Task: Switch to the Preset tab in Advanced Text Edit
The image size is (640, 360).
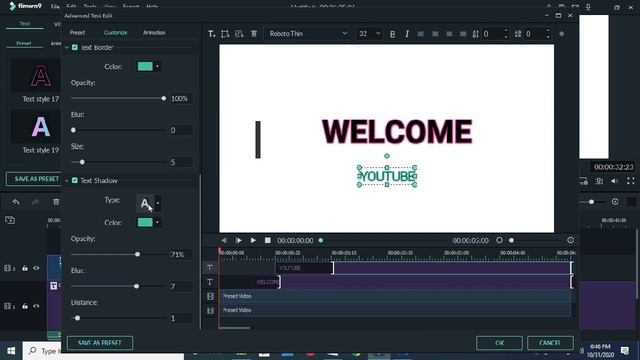Action: [x=77, y=33]
